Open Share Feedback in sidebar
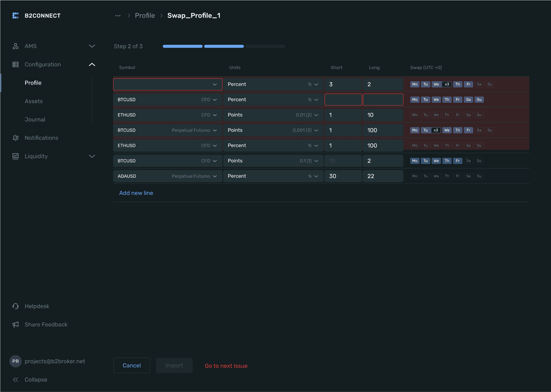 (46, 324)
